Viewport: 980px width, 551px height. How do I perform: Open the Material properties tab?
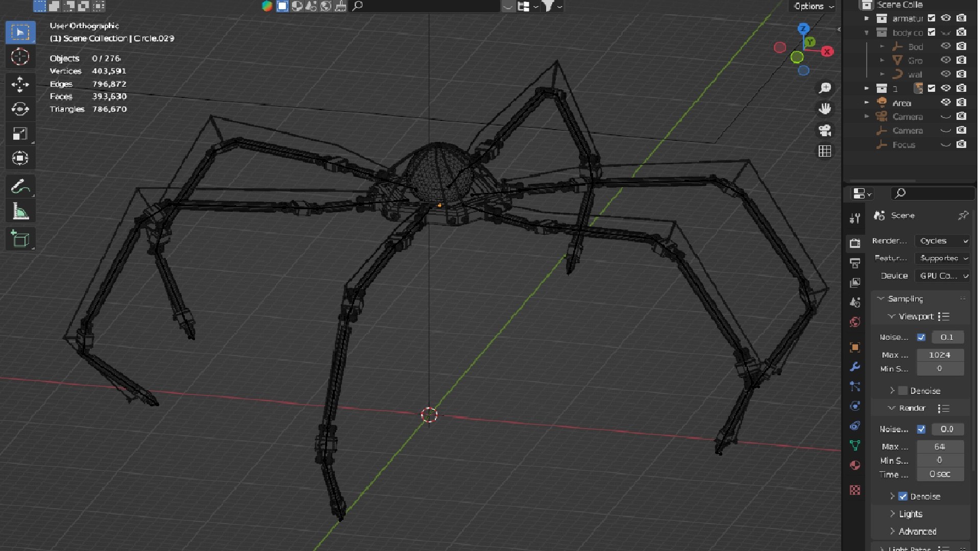(x=855, y=465)
